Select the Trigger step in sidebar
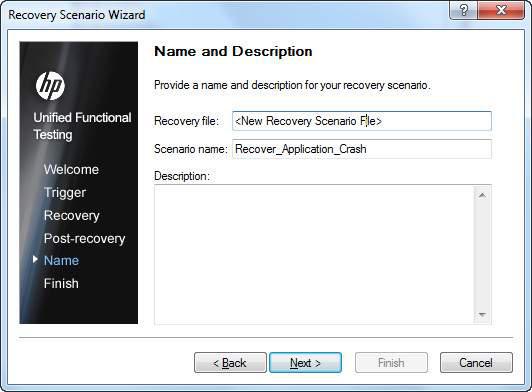This screenshot has height=392, width=532. point(65,192)
